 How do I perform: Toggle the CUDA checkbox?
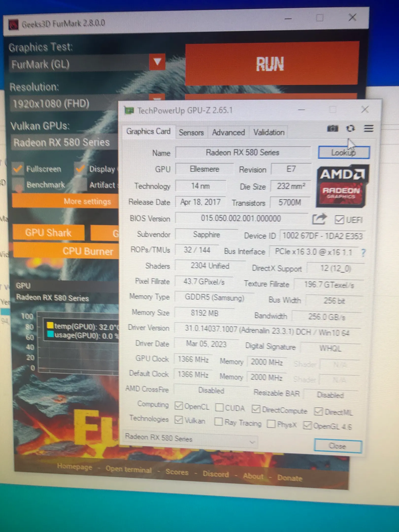(219, 407)
